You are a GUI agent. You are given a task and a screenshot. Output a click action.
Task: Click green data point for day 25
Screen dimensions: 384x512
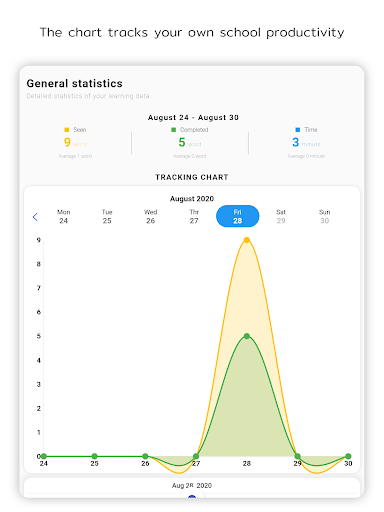[94, 456]
